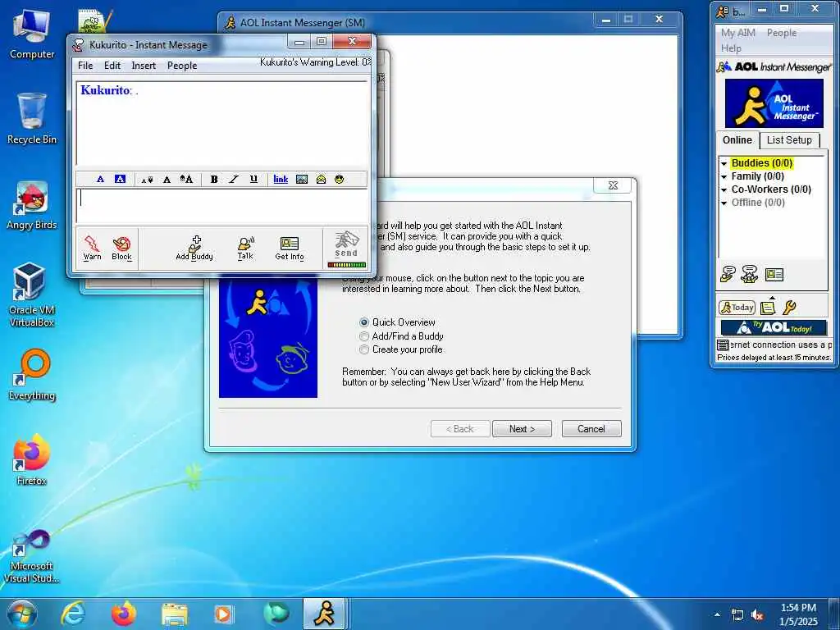Open the People menu in Kukurito window
The image size is (840, 630).
point(182,66)
